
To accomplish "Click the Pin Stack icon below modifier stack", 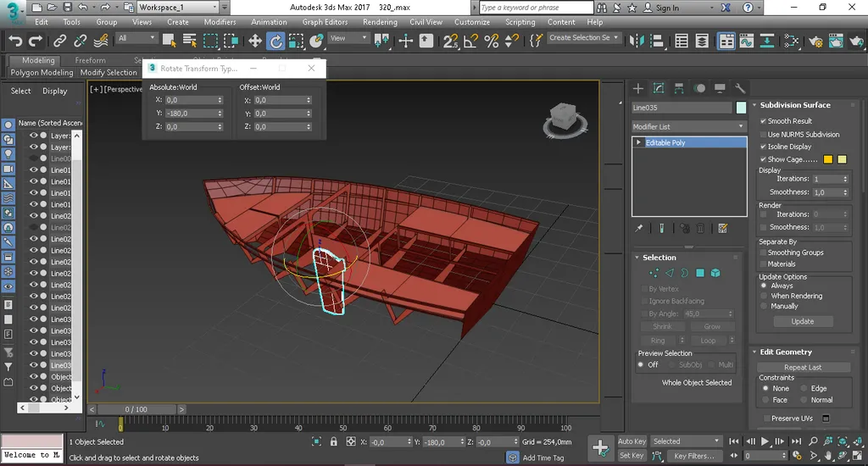I will click(x=639, y=228).
